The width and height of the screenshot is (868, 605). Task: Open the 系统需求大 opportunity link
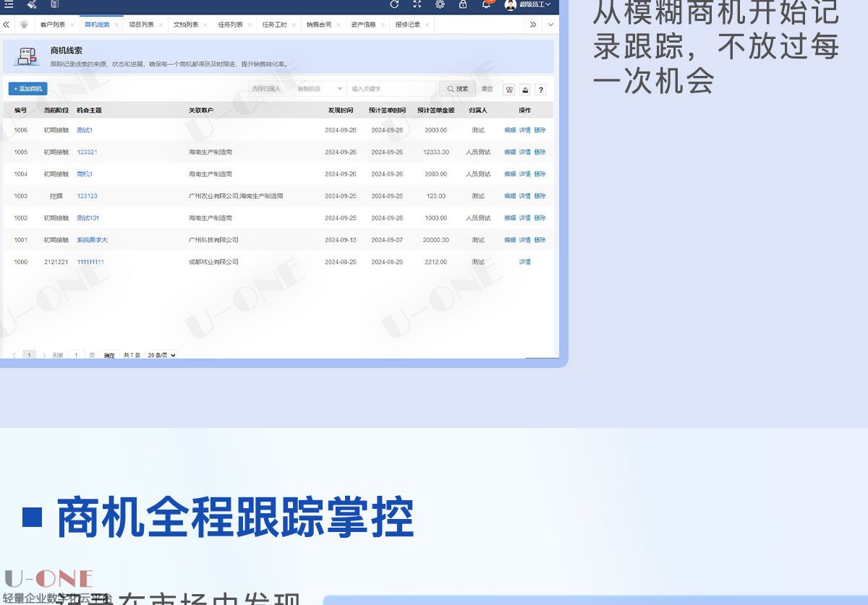[92, 240]
